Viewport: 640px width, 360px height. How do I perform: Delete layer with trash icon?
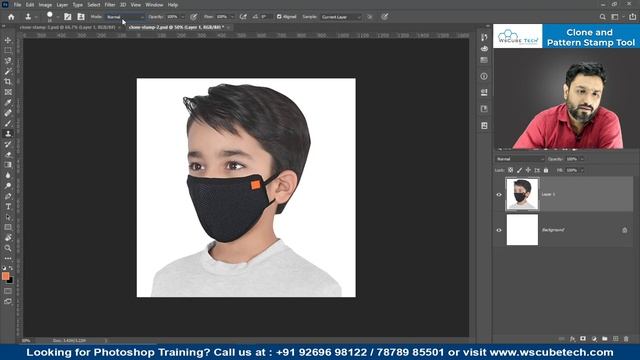pos(626,339)
